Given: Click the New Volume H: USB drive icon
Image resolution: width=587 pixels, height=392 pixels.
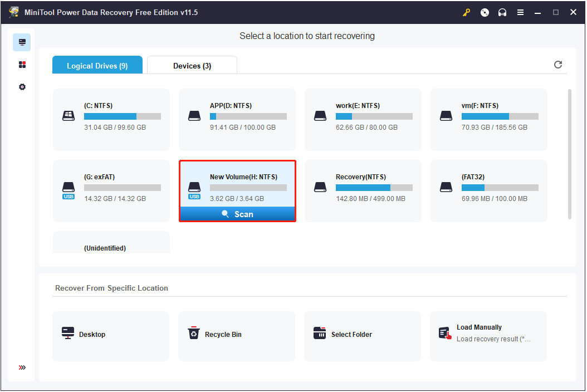Looking at the screenshot, I should (194, 190).
